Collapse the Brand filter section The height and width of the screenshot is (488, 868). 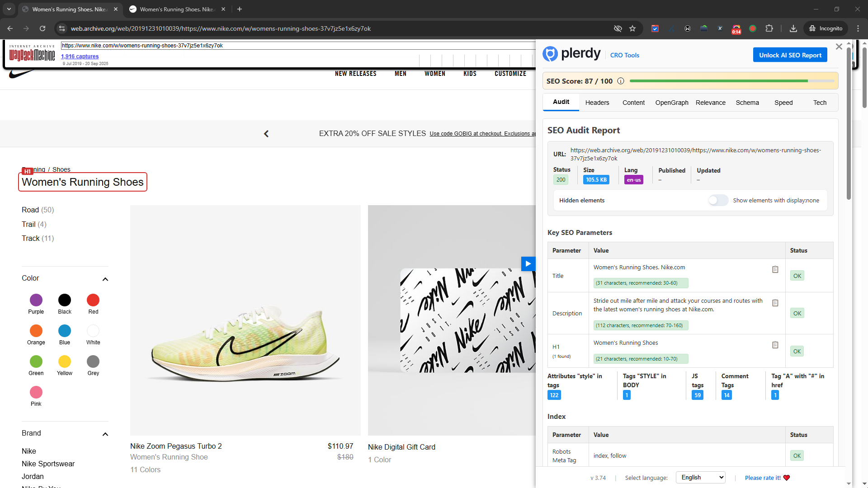pos(105,434)
